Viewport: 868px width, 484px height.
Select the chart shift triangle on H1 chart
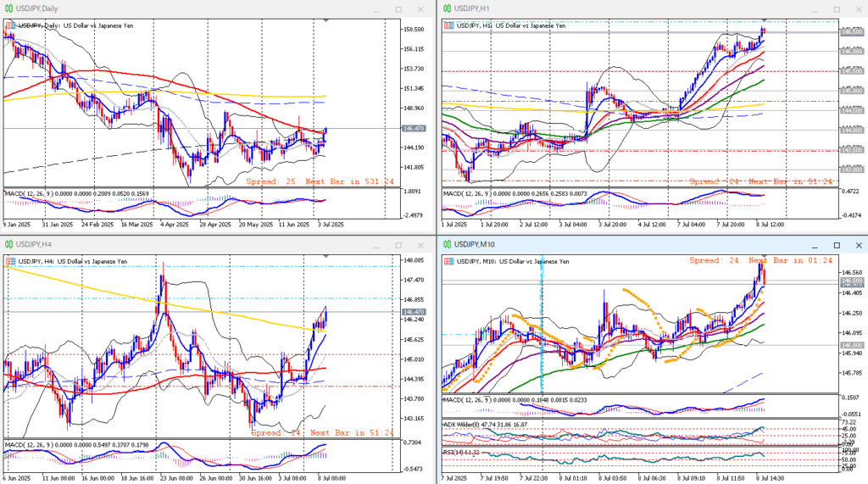coord(765,20)
